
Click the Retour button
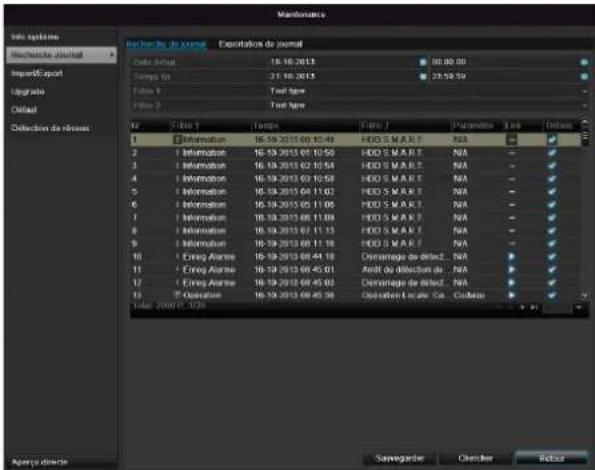(551, 458)
